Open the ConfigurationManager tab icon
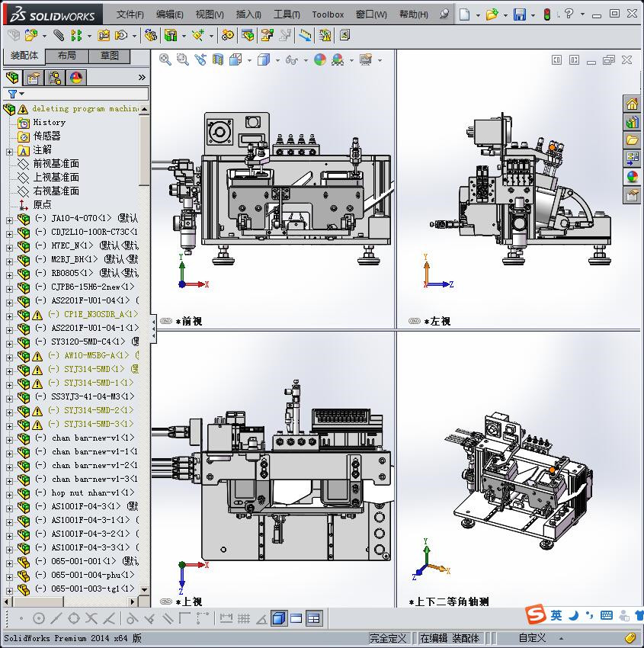This screenshot has width=644, height=648. [x=55, y=78]
